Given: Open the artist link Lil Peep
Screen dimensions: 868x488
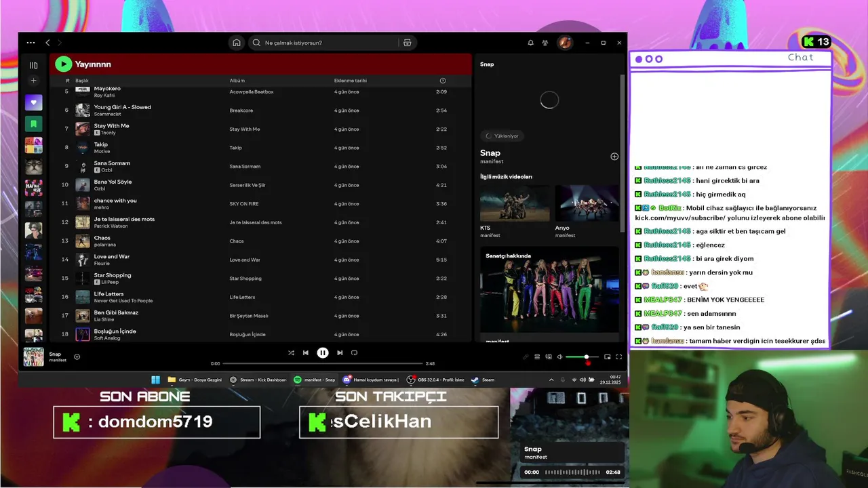Looking at the screenshot, I should [x=110, y=282].
